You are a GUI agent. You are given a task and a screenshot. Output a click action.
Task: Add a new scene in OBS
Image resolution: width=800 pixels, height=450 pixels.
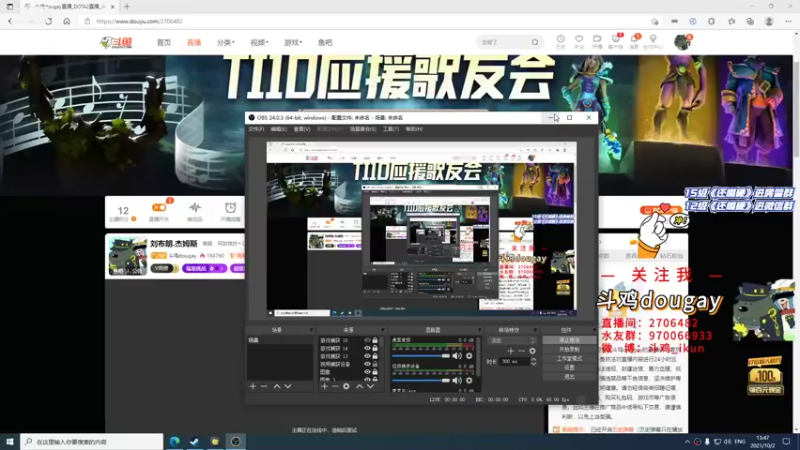point(253,387)
